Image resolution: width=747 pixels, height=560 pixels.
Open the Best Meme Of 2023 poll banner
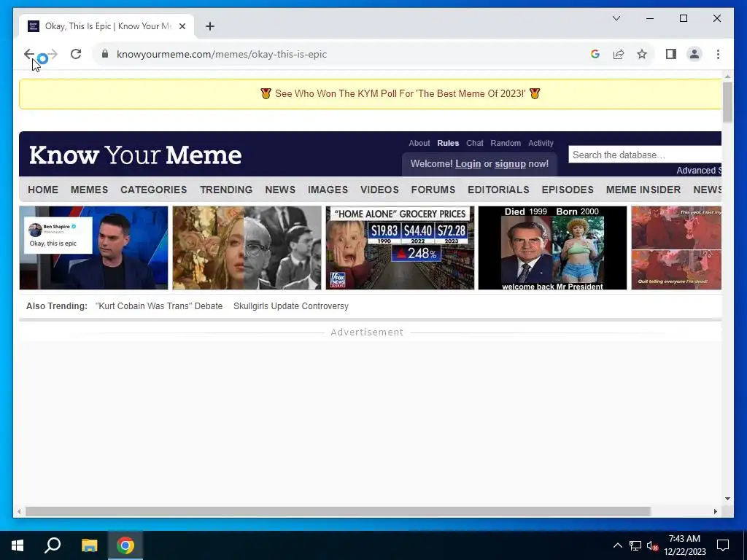pyautogui.click(x=400, y=94)
